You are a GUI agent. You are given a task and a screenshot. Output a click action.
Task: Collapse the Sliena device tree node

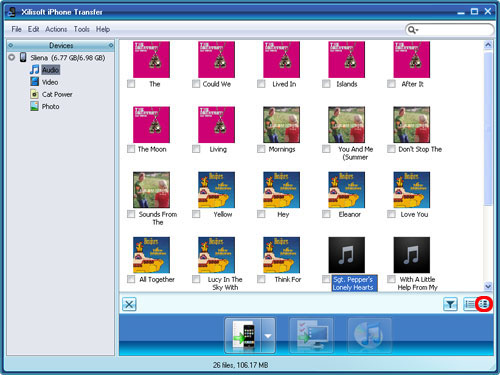[x=12, y=57]
